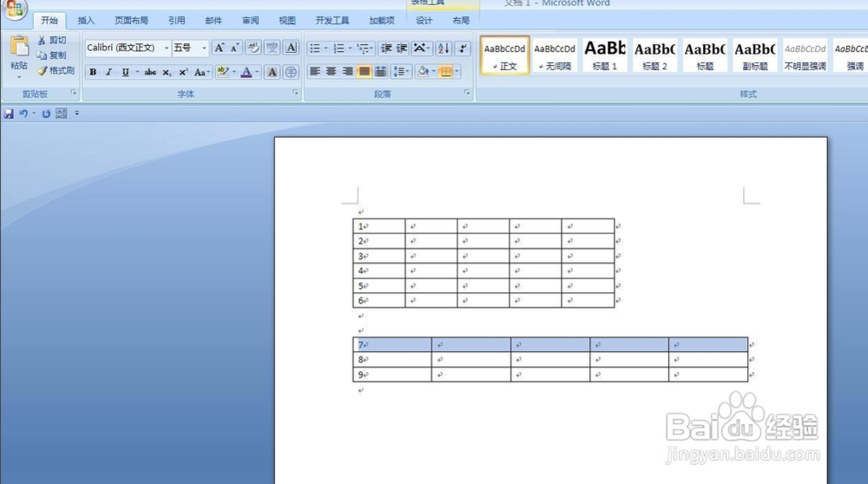Expand the 段落 paragraph dialog launcher

(x=467, y=93)
